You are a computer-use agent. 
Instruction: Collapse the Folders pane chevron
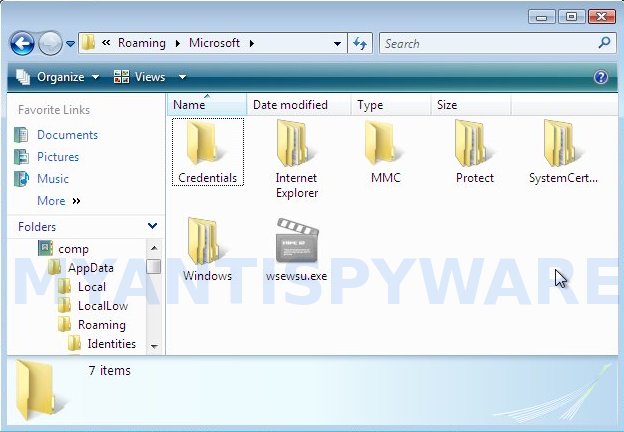pyautogui.click(x=152, y=226)
